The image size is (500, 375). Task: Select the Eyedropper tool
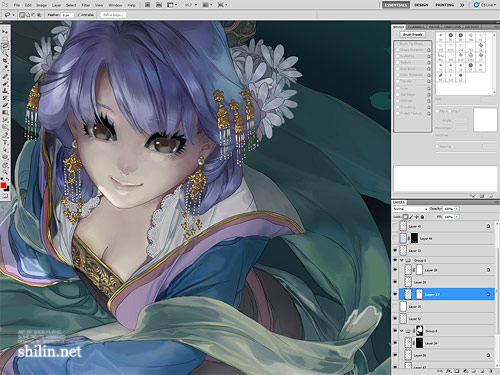click(x=5, y=67)
